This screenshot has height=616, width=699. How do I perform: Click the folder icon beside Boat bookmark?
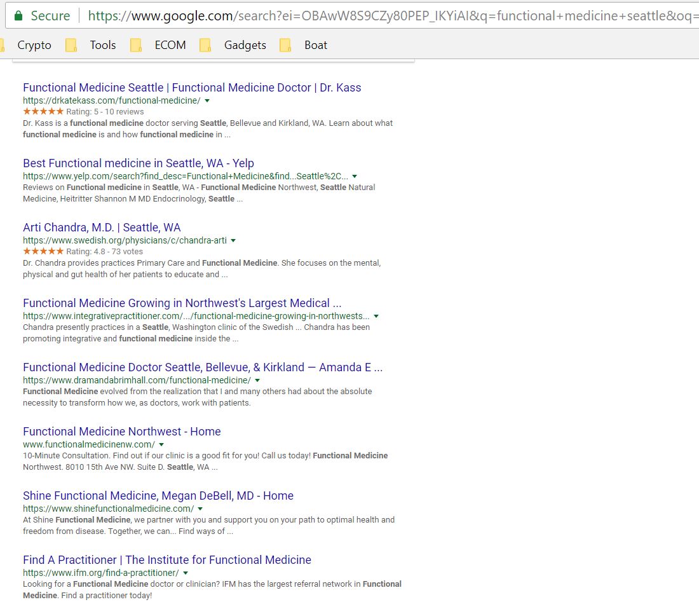[x=285, y=45]
